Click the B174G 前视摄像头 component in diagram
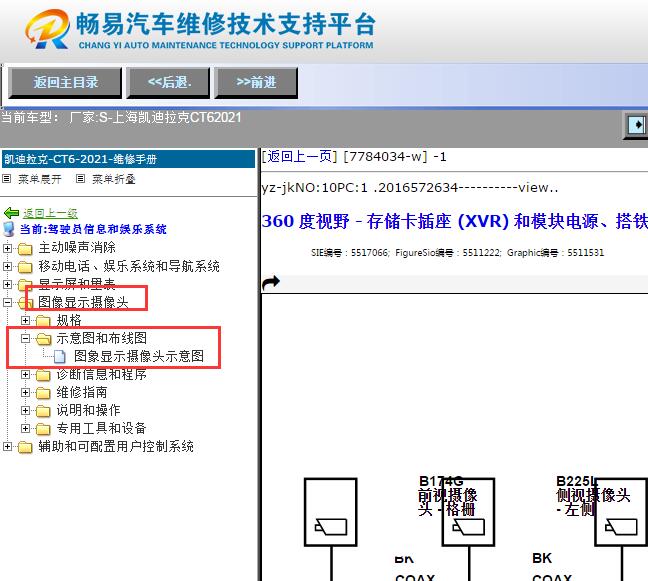 point(468,512)
